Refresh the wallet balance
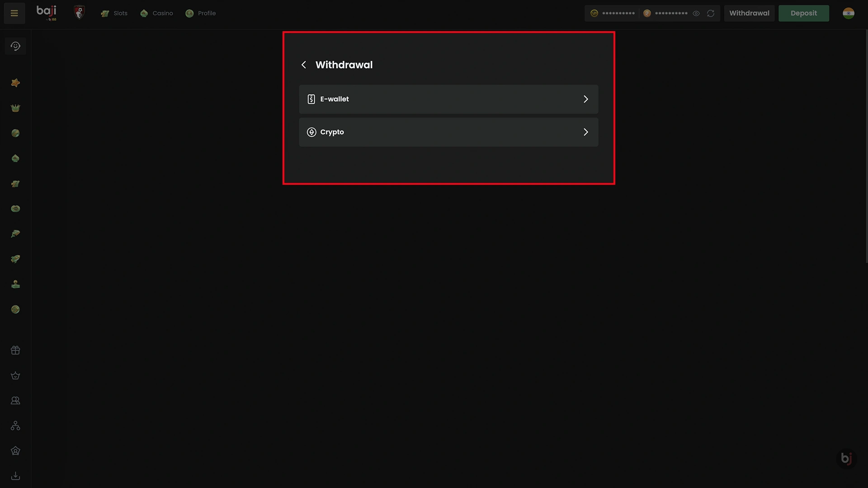This screenshot has height=488, width=868. point(711,14)
